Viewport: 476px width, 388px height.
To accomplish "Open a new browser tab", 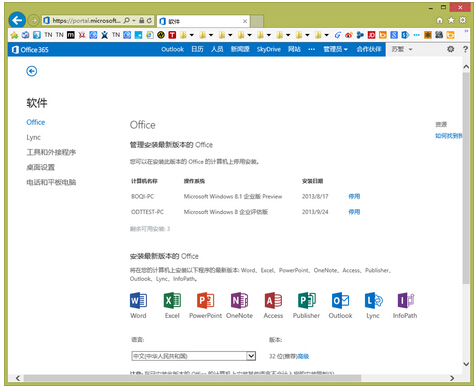I will (x=257, y=21).
